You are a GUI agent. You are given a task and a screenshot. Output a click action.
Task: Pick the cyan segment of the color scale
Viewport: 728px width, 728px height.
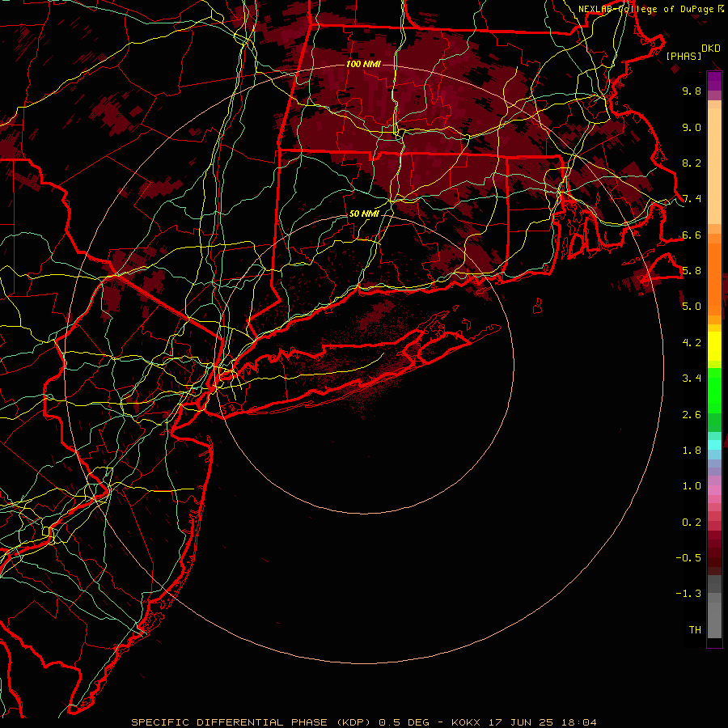tap(714, 445)
